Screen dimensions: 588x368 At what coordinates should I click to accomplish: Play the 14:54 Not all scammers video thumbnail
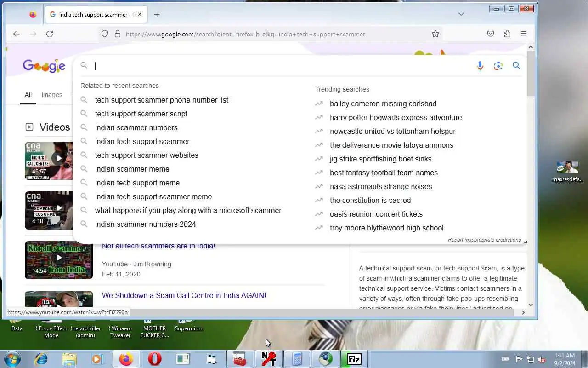coord(59,260)
